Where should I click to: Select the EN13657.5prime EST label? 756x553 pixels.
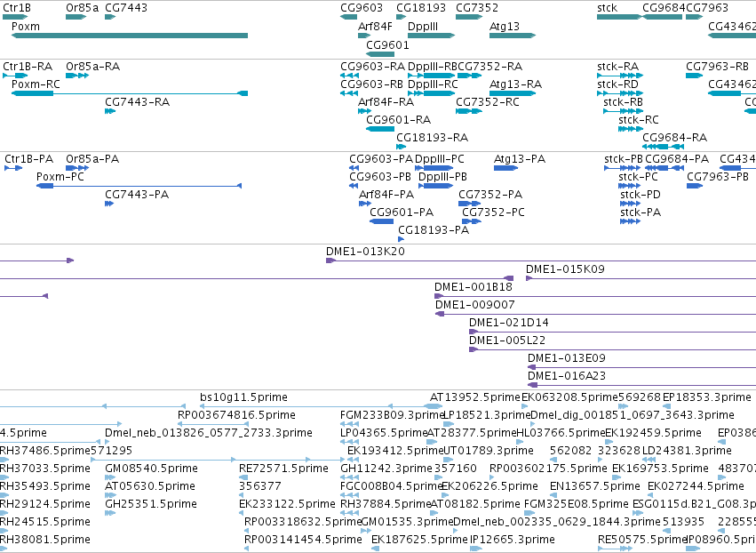(x=595, y=487)
